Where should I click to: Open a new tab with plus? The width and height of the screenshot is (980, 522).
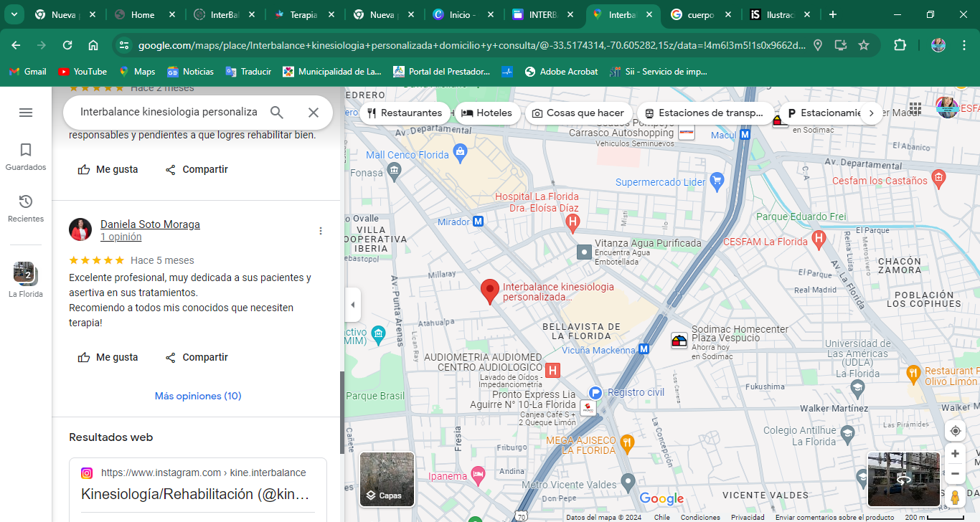tap(832, 14)
